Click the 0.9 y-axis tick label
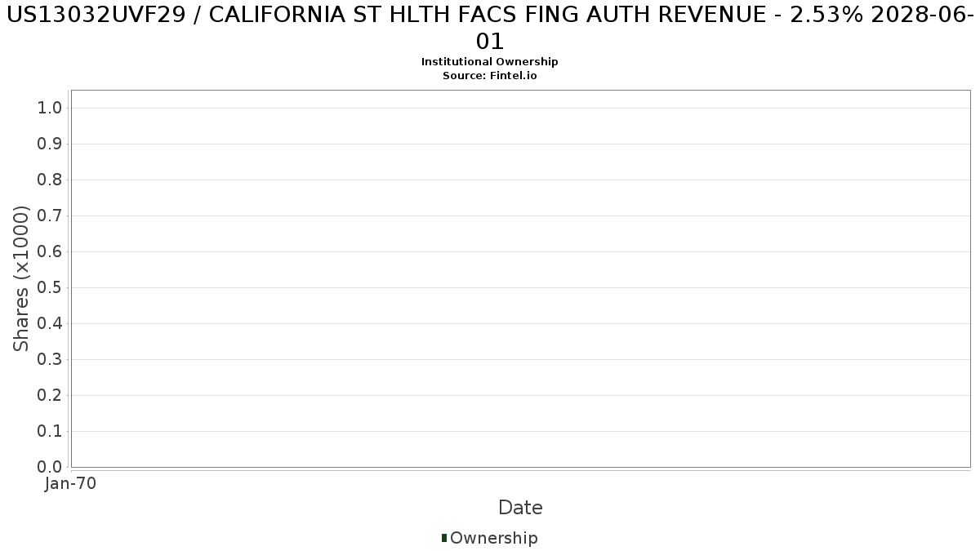Viewport: 980px width, 551px height. [x=50, y=144]
